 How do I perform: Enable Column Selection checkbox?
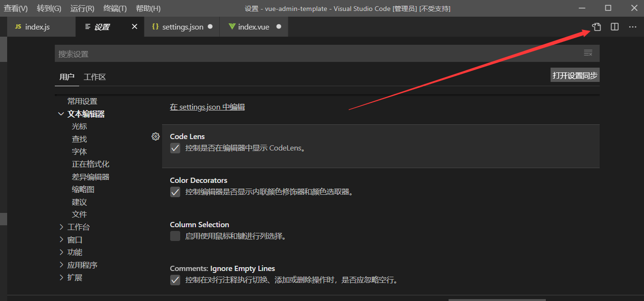click(x=175, y=236)
